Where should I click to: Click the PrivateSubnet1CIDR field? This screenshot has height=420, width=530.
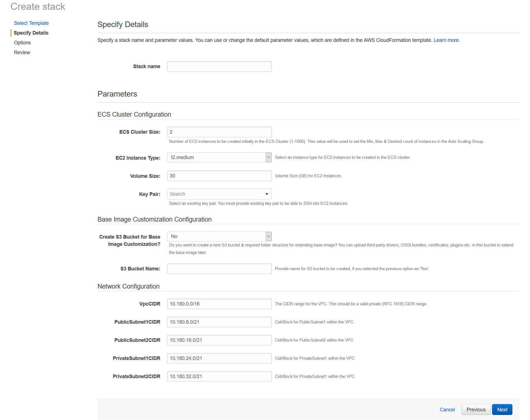tap(219, 358)
